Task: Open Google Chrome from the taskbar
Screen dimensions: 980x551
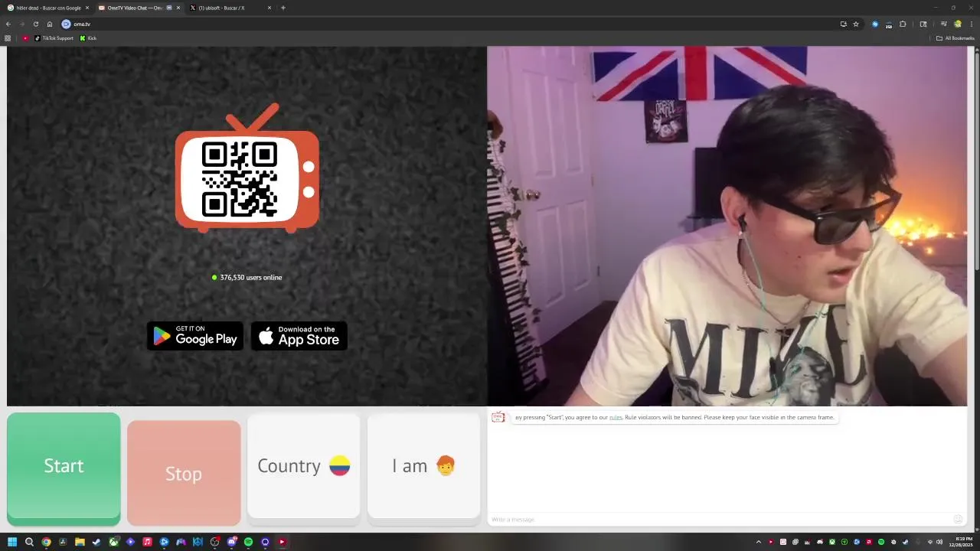Action: [46, 542]
